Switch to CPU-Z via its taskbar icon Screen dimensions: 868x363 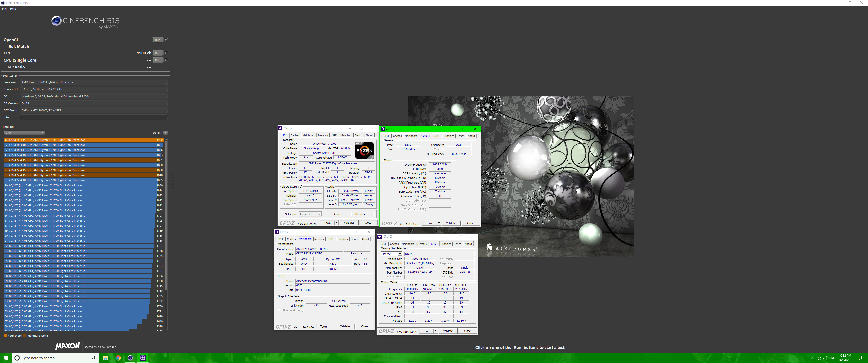(143, 358)
